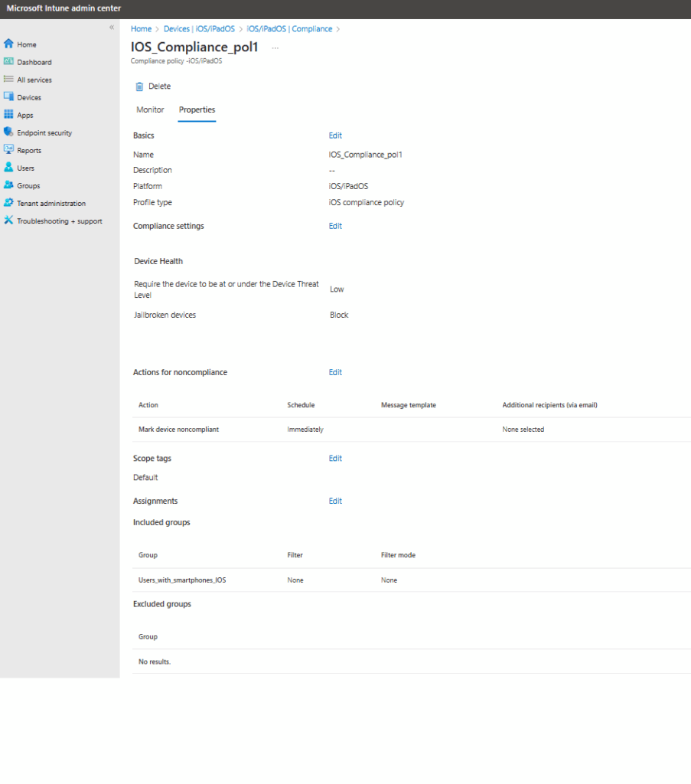Click the Mark device noncompliant row
The height and width of the screenshot is (784, 691).
(412, 430)
